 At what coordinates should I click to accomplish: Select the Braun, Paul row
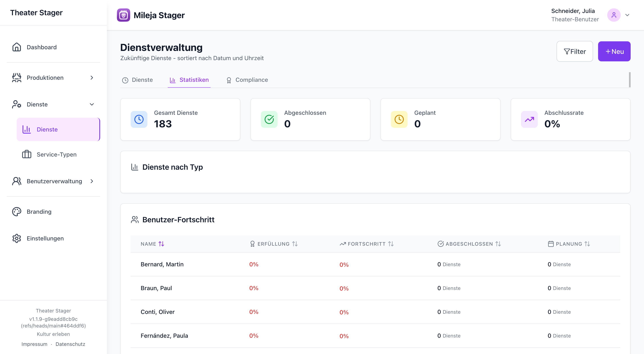pyautogui.click(x=156, y=288)
